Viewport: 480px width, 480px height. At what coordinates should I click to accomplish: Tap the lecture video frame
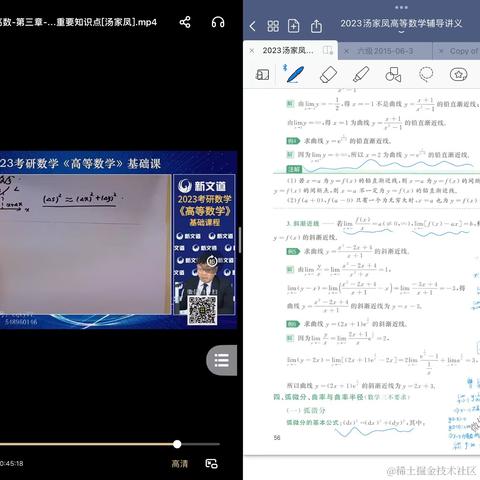pos(118,240)
